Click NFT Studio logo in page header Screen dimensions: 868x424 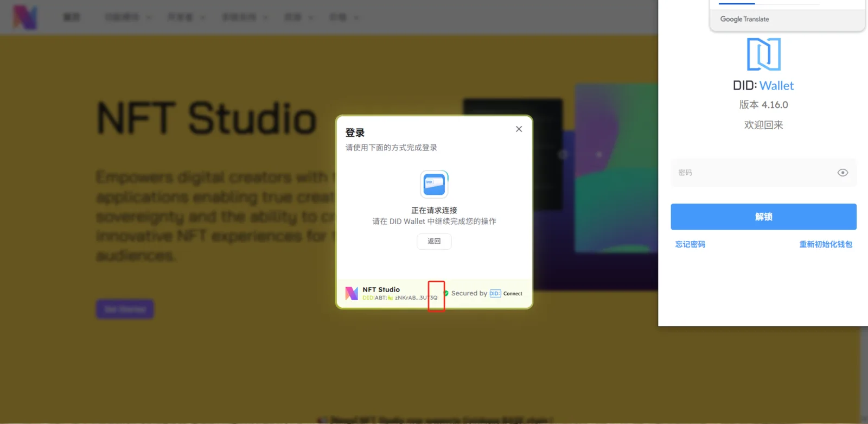tap(25, 17)
